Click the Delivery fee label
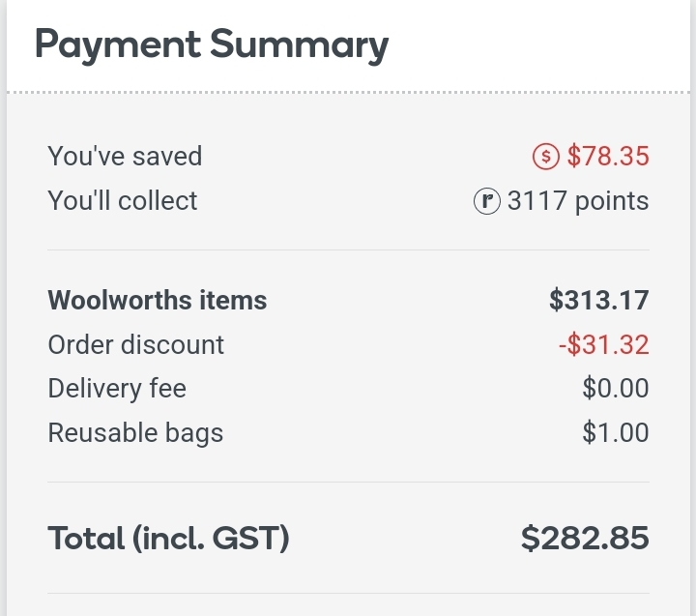This screenshot has height=616, width=696. (x=117, y=389)
